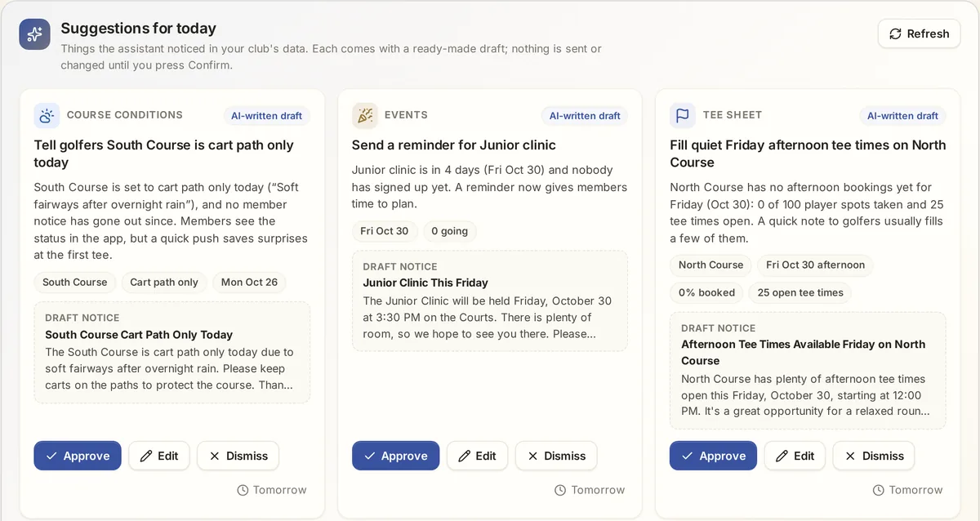Click the clock icon on the North Course card
Viewport: 980px width, 521px height.
[x=879, y=490]
